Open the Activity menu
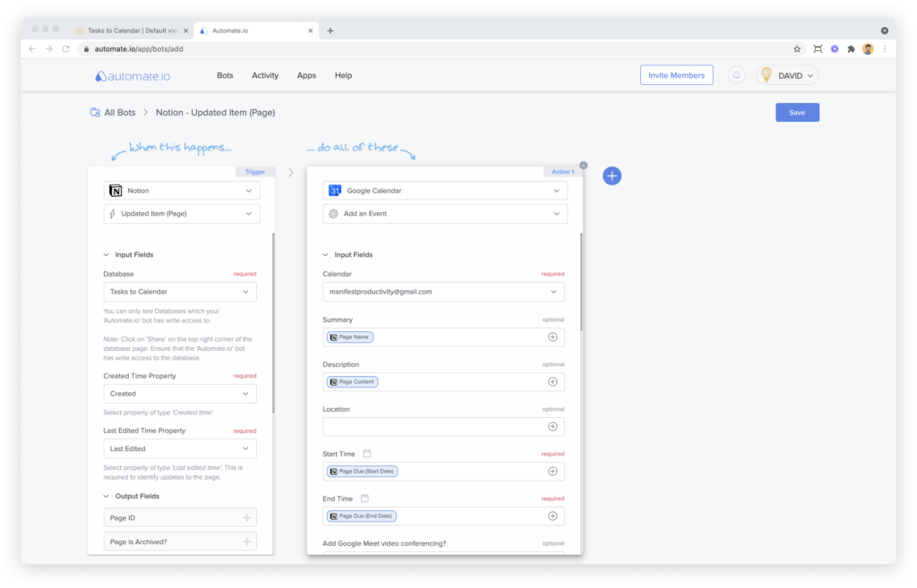This screenshot has height=588, width=917. [265, 75]
